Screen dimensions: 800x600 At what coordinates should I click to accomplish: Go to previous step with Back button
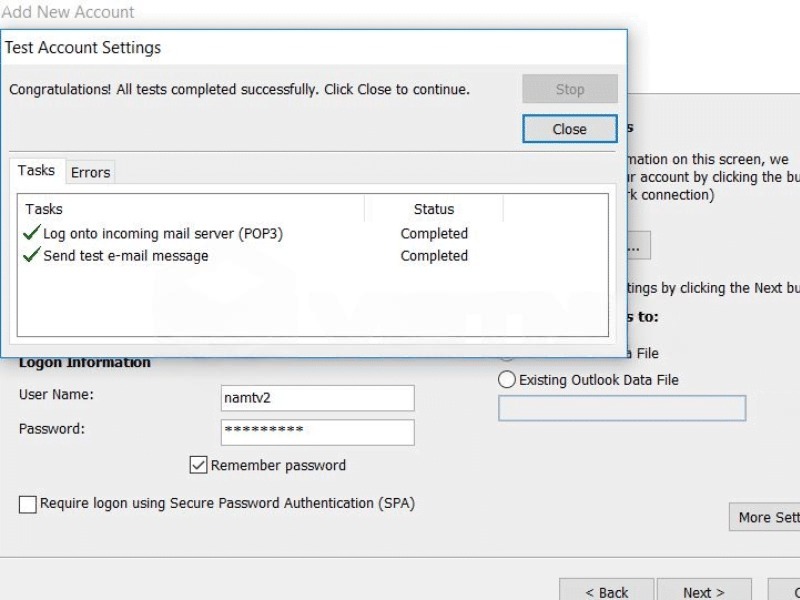coord(606,592)
